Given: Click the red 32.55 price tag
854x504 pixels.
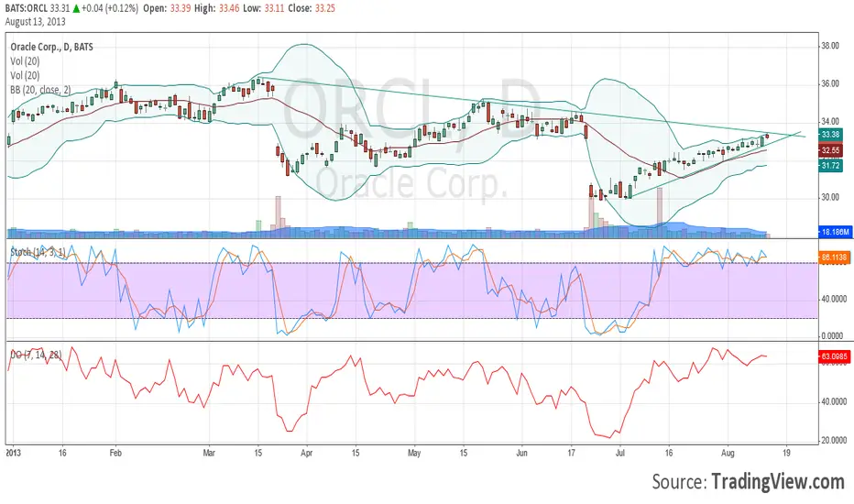Looking at the screenshot, I should click(x=830, y=150).
